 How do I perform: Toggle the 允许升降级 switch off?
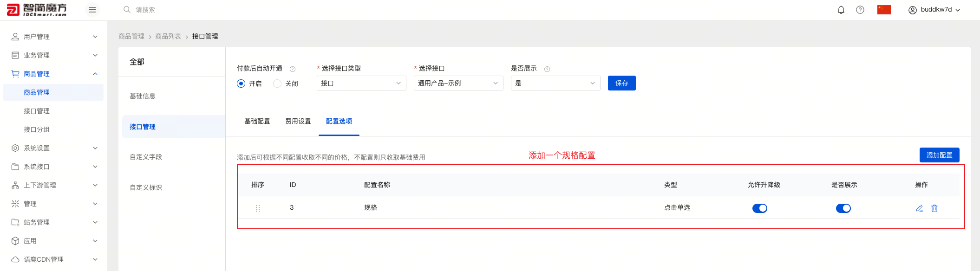point(759,208)
